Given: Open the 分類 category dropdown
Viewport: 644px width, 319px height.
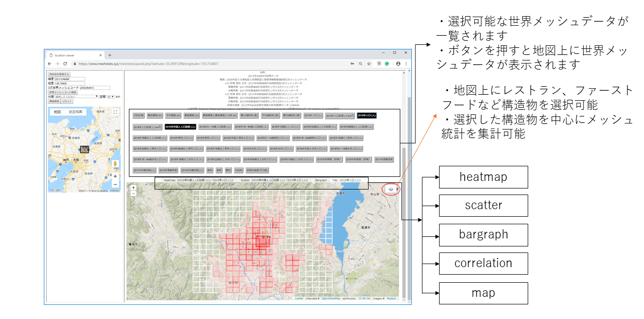Looking at the screenshot, I should pos(77,96).
